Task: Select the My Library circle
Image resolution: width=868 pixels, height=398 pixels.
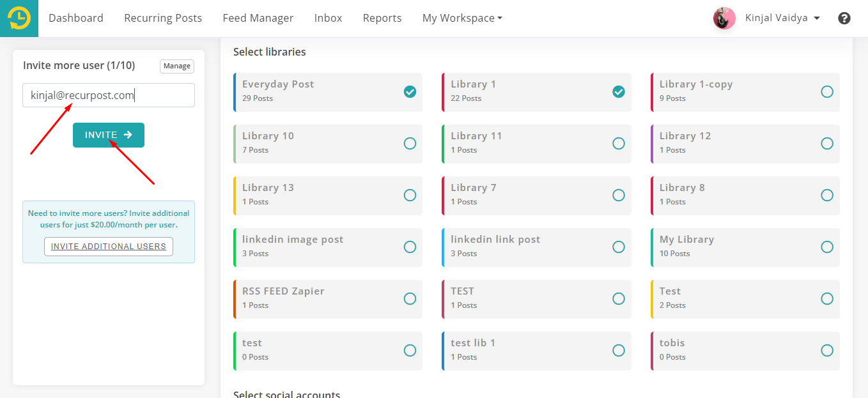Action: click(x=827, y=247)
